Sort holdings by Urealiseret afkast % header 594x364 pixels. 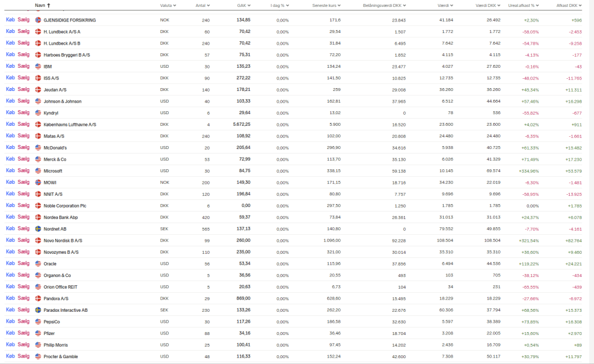(523, 5)
